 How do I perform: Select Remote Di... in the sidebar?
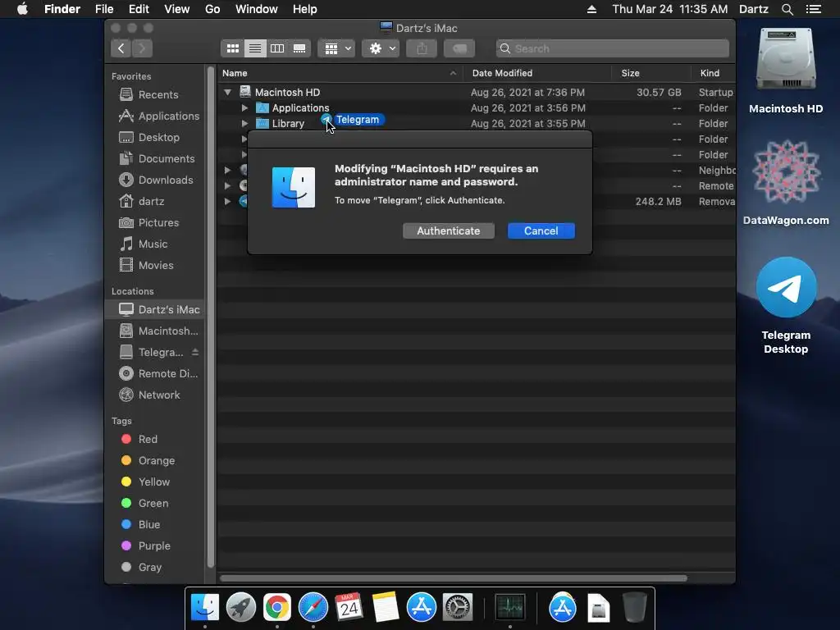158,373
